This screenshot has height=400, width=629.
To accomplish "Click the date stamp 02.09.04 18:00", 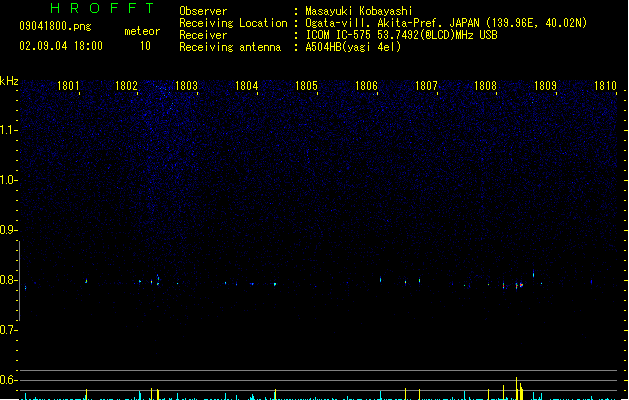I will click(61, 46).
